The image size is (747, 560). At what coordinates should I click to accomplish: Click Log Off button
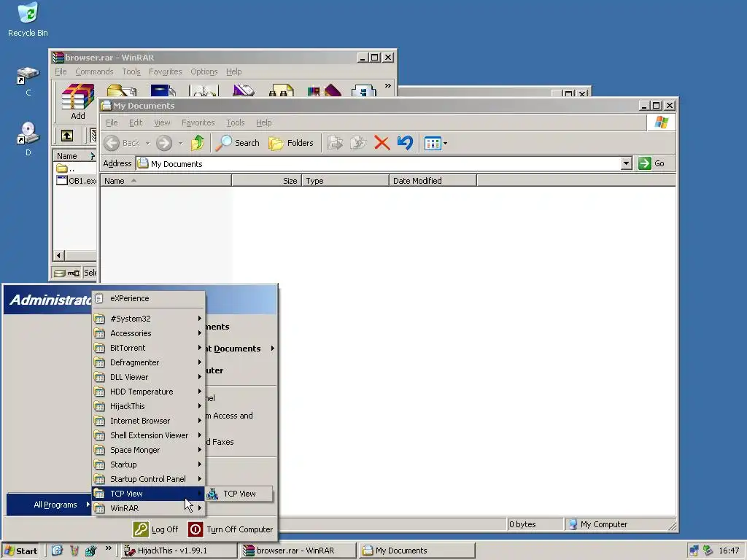coord(156,529)
